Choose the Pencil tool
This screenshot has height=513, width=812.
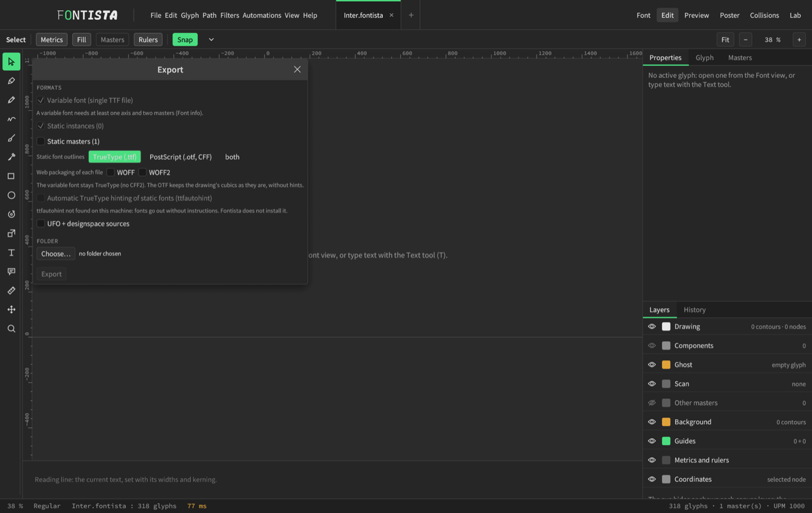click(11, 100)
